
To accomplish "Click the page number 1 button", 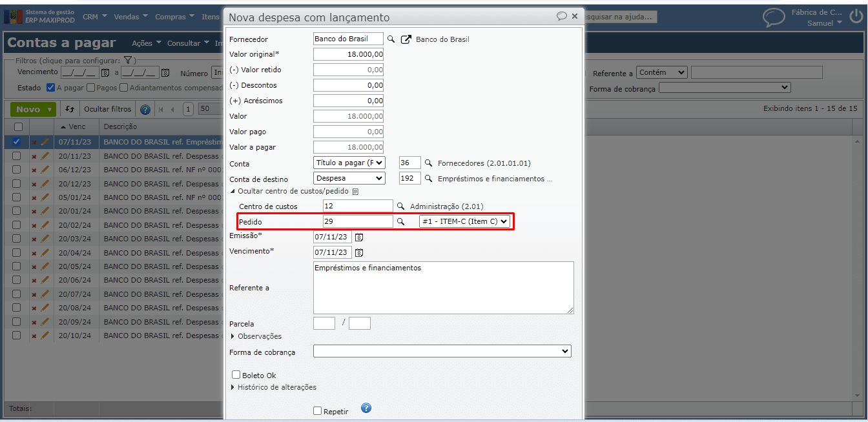I will (x=188, y=110).
